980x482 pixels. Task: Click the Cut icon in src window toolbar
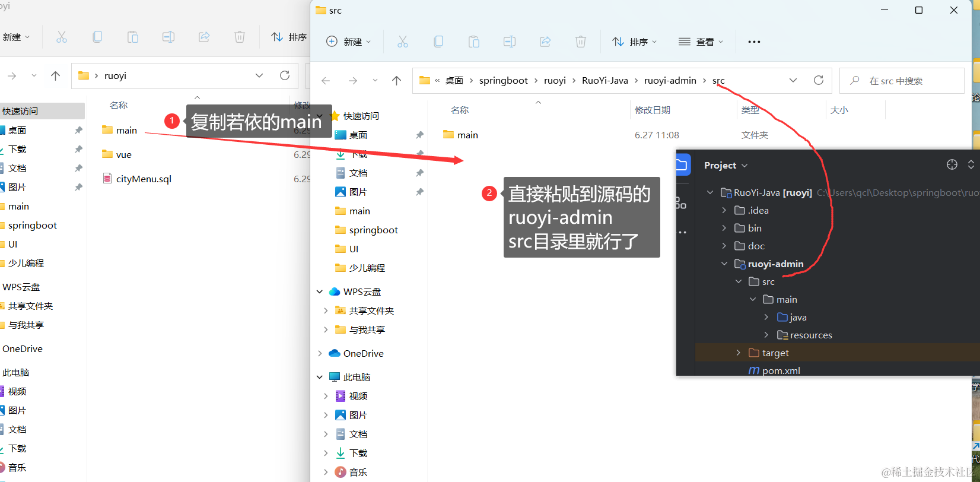403,42
